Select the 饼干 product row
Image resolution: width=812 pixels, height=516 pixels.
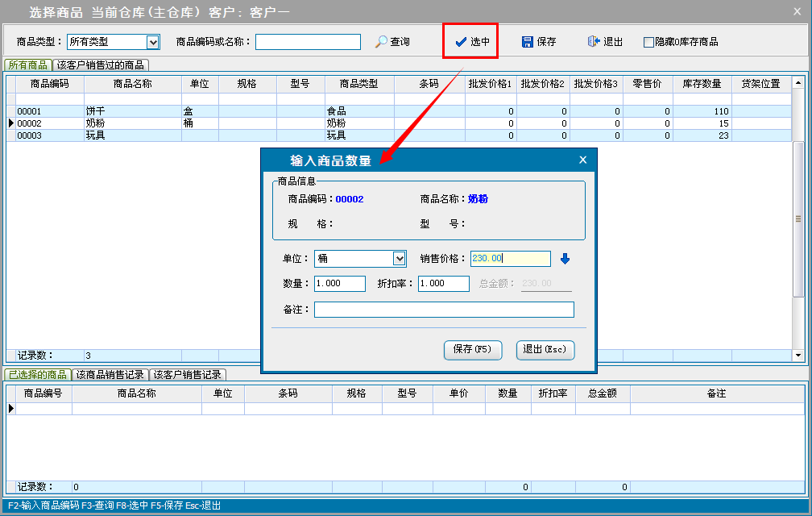[97, 111]
